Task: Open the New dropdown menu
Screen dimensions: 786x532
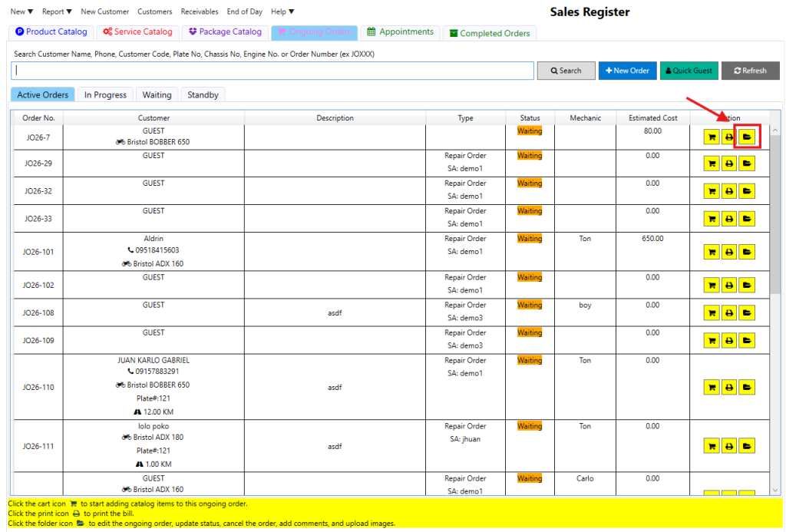Action: [21, 12]
